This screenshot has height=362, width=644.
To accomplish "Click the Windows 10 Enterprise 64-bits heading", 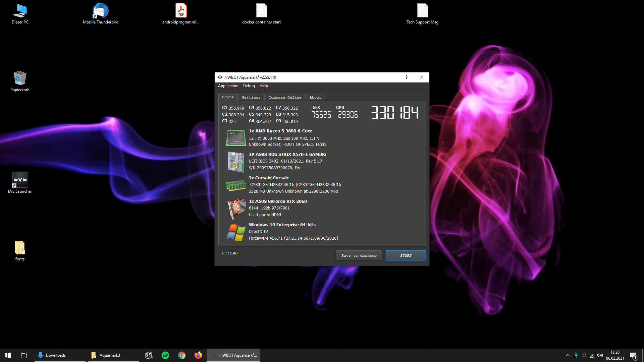I will (x=282, y=225).
